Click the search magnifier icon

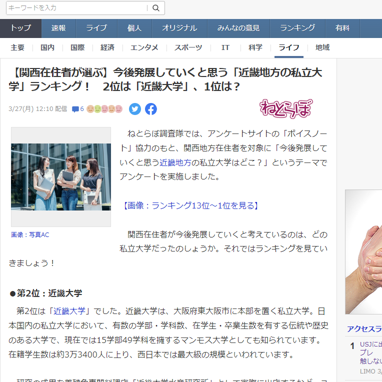point(156,8)
